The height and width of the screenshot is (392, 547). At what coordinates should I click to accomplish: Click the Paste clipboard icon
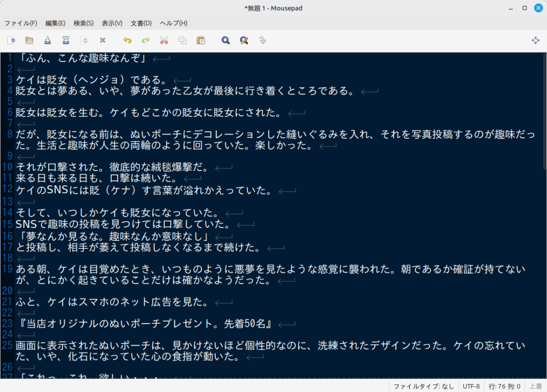[x=201, y=40]
